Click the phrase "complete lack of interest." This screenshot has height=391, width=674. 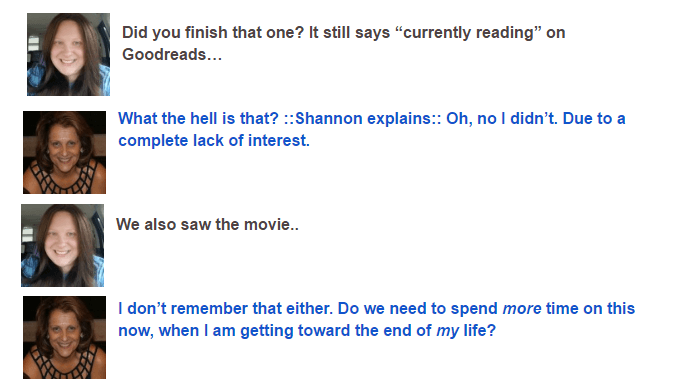coord(214,141)
